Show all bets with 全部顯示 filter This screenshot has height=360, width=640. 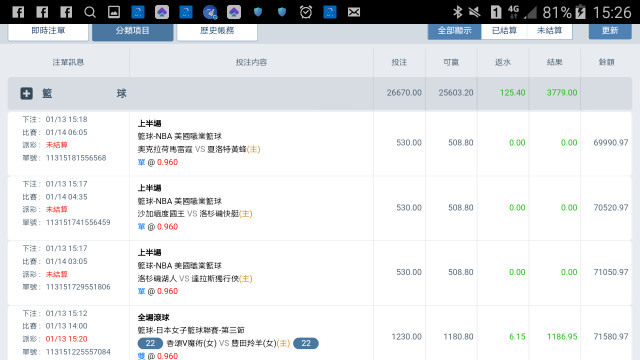(454, 31)
